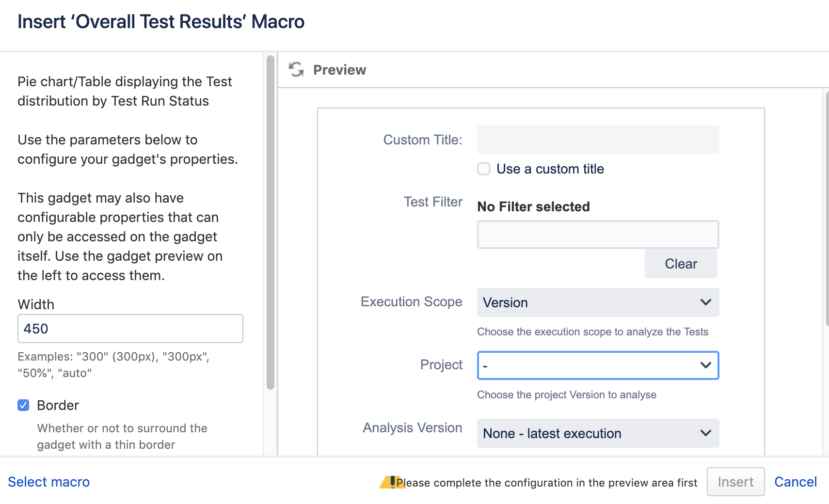Click the Insert button

pyautogui.click(x=735, y=482)
